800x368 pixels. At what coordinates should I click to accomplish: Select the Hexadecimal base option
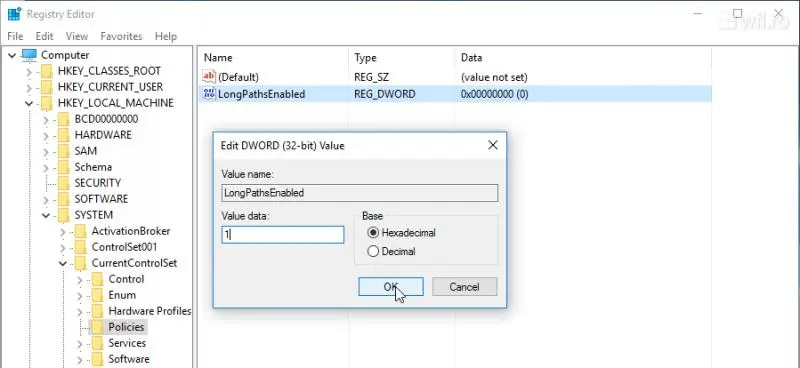(x=373, y=233)
